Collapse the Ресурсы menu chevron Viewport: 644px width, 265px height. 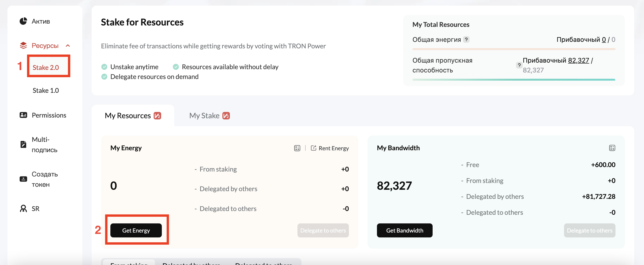point(68,46)
